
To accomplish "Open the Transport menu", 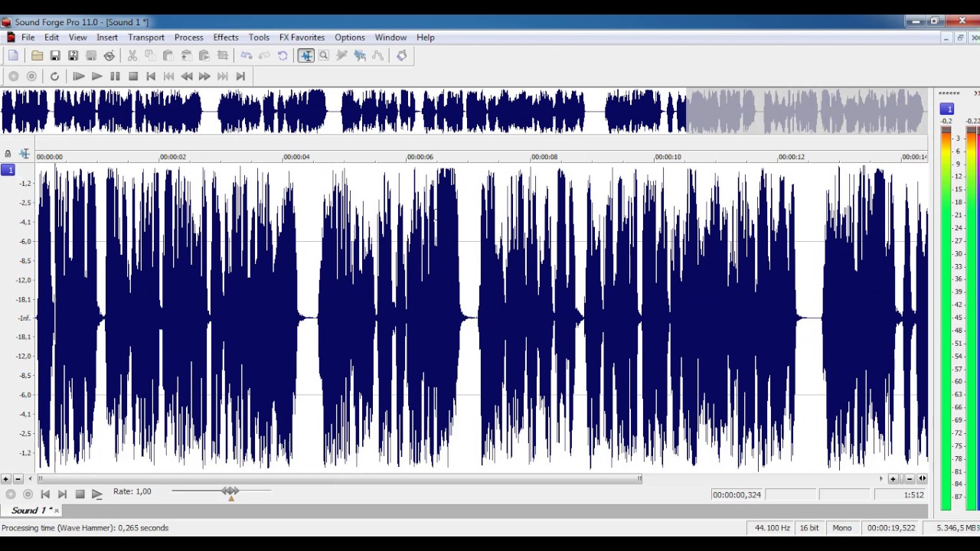I will pyautogui.click(x=146, y=37).
